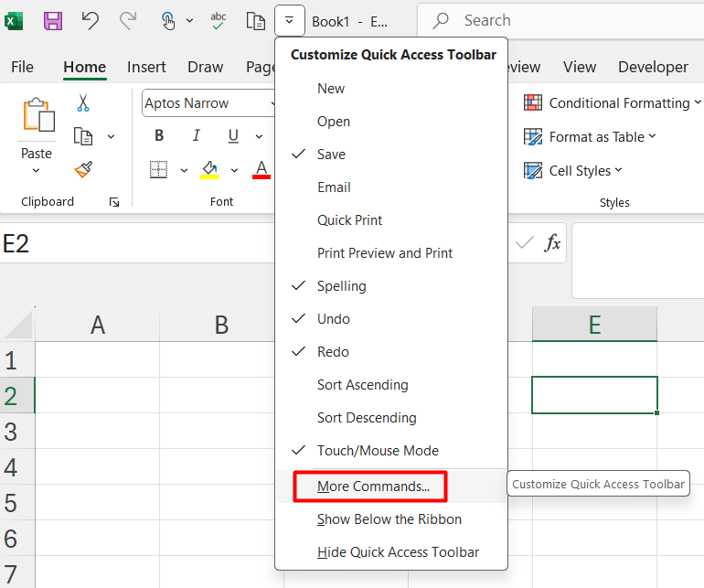Screen dimensions: 704x588
Task: Open the Insert ribbon tab
Action: click(146, 67)
